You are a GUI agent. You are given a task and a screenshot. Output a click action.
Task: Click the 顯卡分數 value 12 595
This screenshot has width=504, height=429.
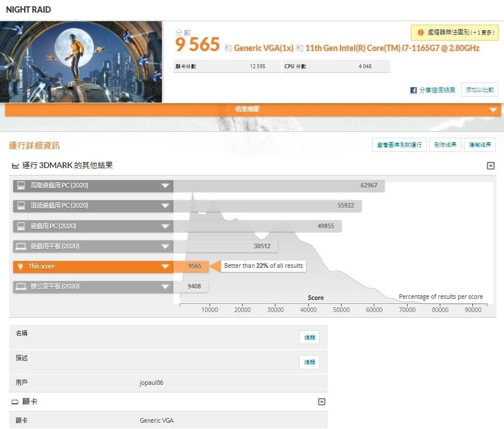tap(258, 67)
